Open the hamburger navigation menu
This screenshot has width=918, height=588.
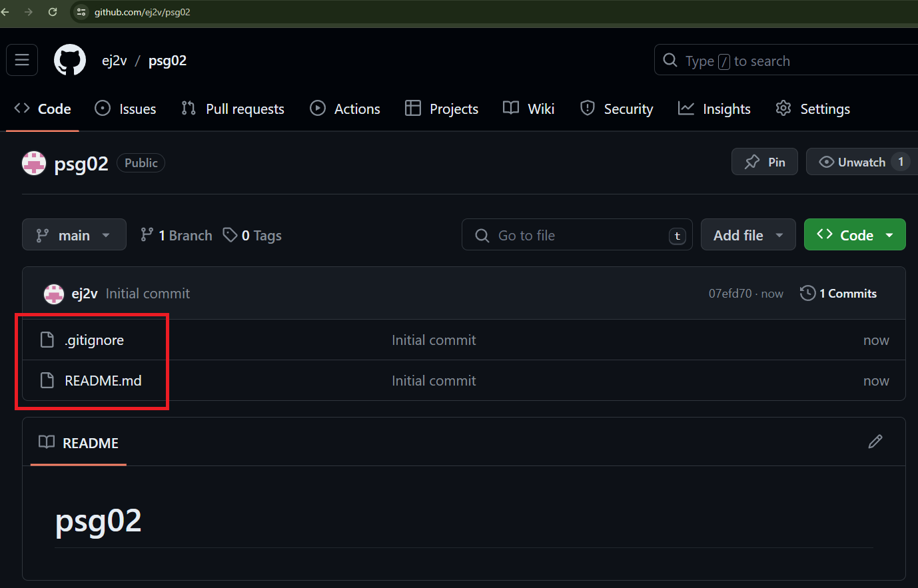22,61
